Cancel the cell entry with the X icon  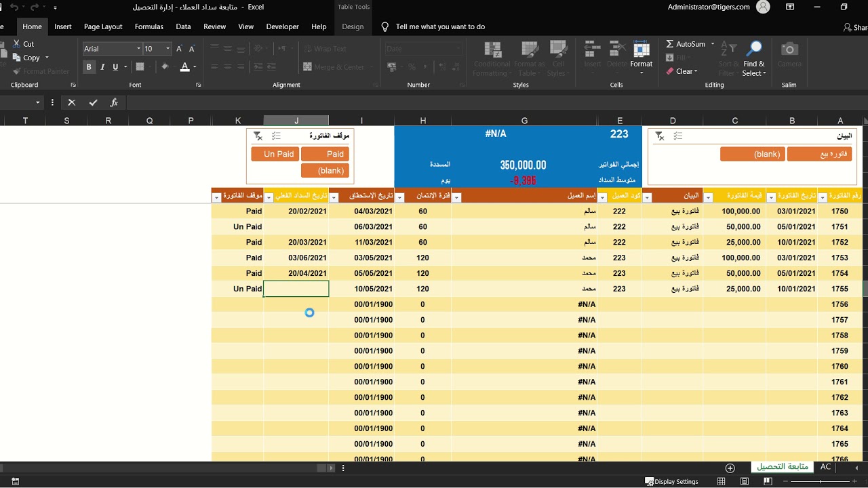pos(71,102)
